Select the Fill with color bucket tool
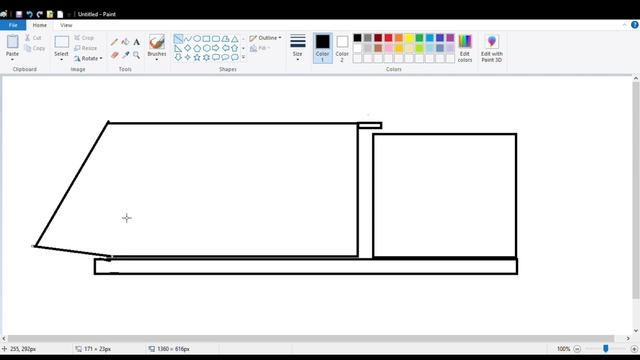The width and height of the screenshot is (640, 360). click(125, 42)
